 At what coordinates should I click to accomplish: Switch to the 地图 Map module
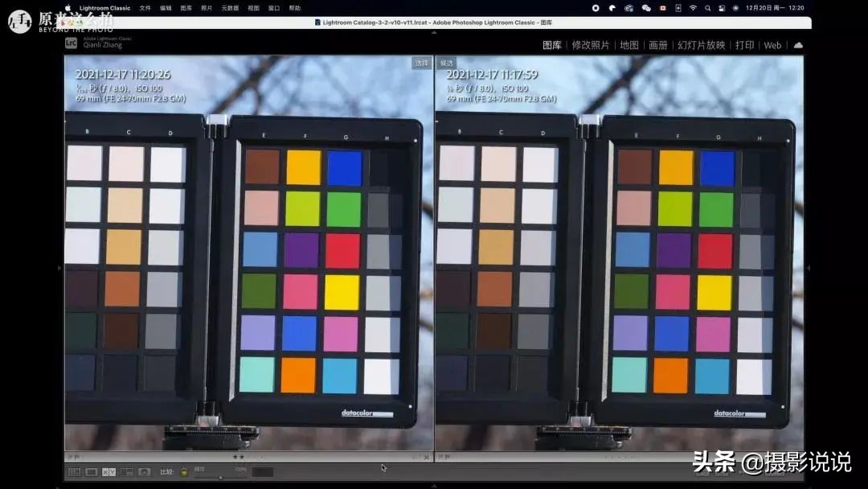click(x=628, y=45)
